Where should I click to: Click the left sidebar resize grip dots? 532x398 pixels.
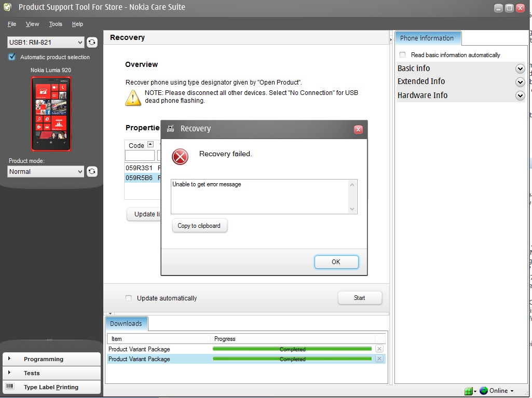pos(49,340)
